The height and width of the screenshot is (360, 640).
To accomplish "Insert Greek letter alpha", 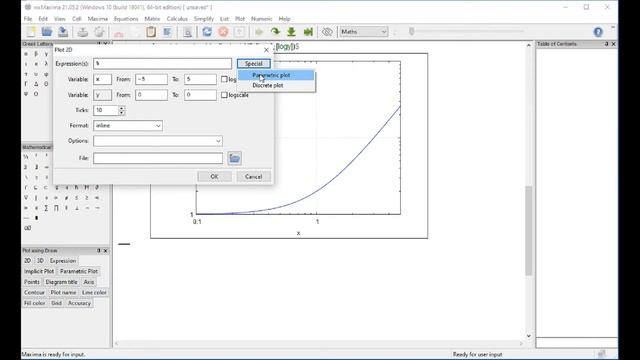I will tap(26, 54).
